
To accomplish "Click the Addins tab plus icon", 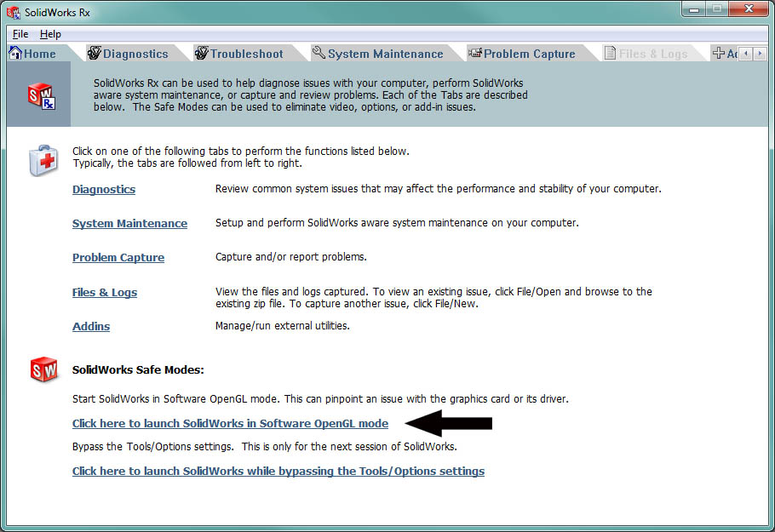I will [719, 53].
